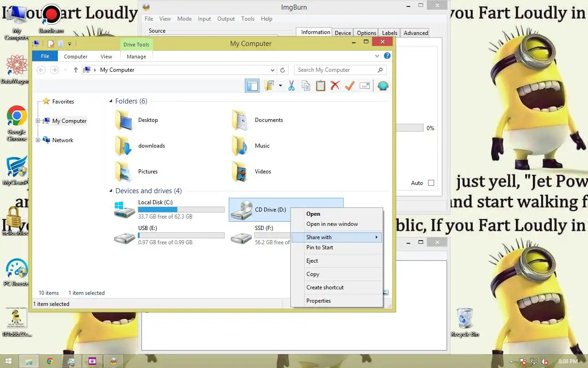This screenshot has width=588, height=368.
Task: Choose Pin to Start from context menu
Action: click(x=337, y=247)
